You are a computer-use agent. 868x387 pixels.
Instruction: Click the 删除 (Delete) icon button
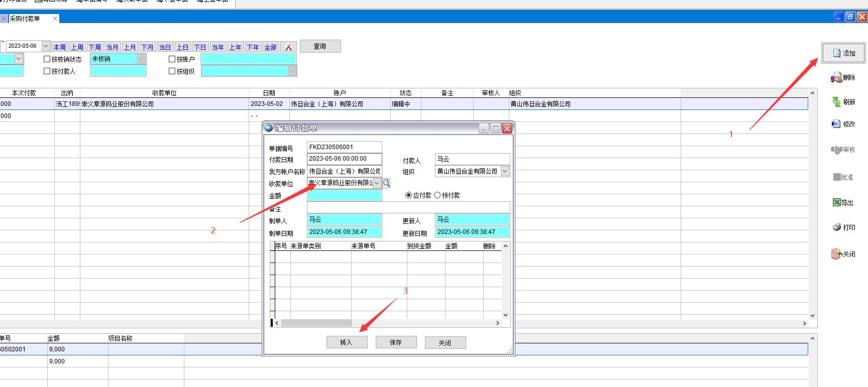(x=836, y=78)
